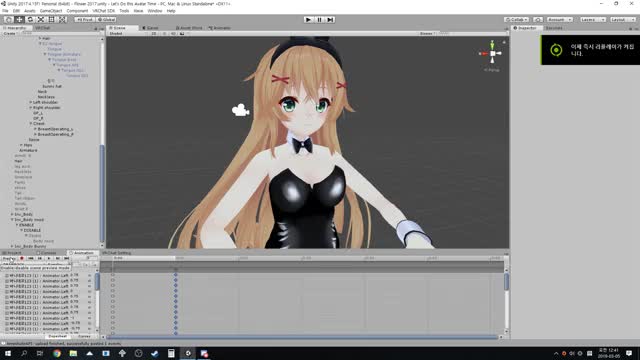Viewport: 640px width, 360px height.
Task: Toggle the Pivot/Center handle position button
Action: pos(84,20)
